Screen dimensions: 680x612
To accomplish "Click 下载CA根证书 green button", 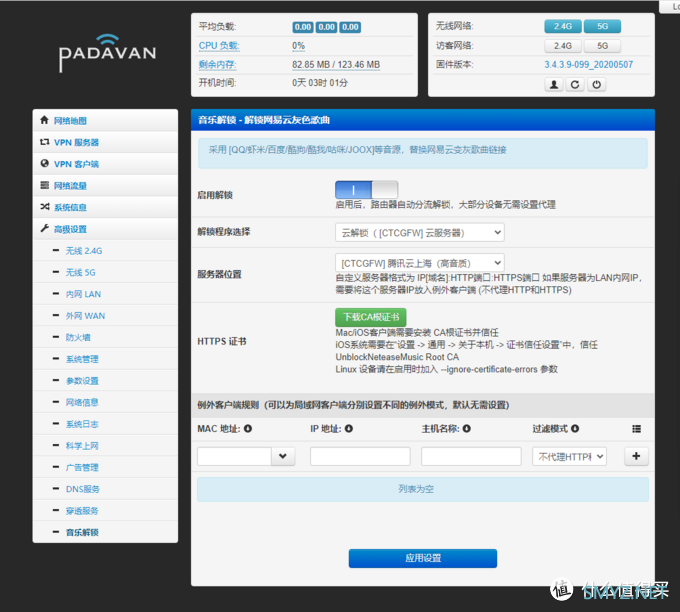I will [371, 317].
